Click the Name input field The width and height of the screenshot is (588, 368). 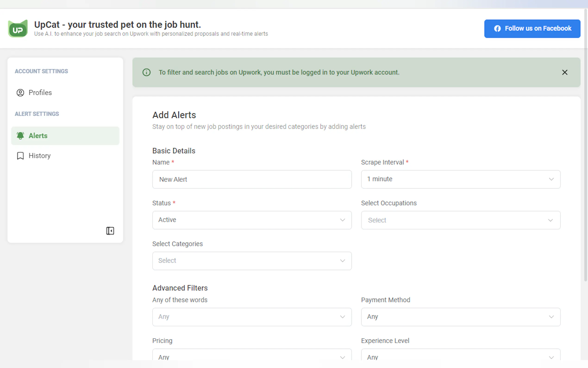tap(252, 179)
